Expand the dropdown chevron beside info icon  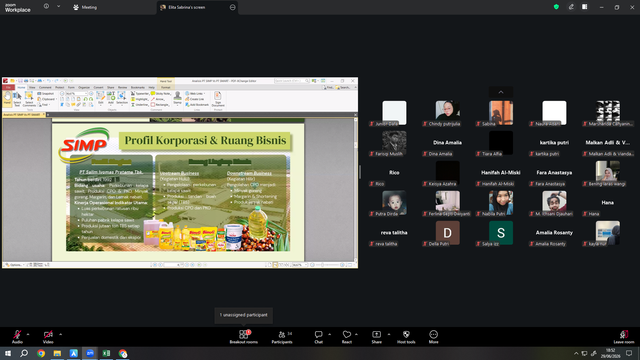click(58, 7)
